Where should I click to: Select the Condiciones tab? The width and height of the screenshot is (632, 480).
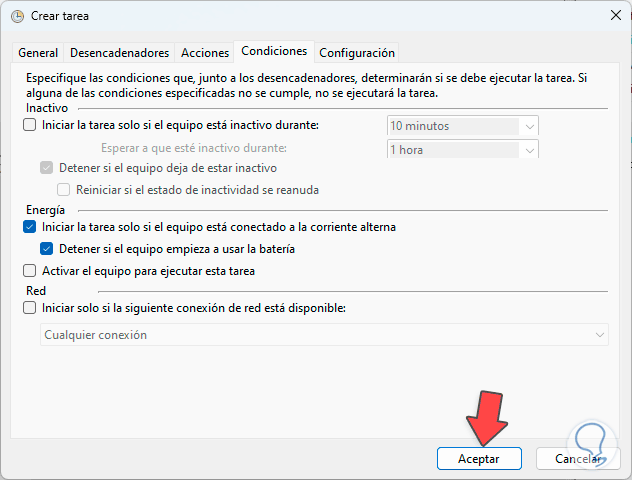274,52
